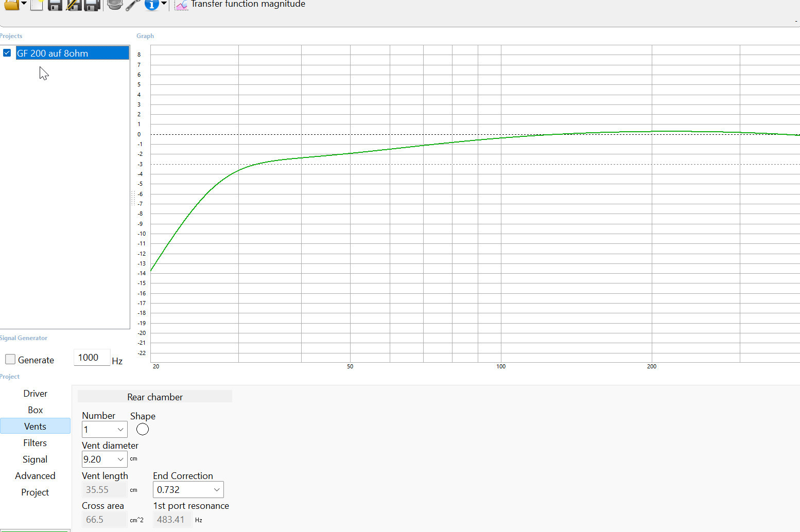Uncheck the GF 200 auf 8ohm project checkbox
Viewport: 800px width, 532px height.
[7, 53]
